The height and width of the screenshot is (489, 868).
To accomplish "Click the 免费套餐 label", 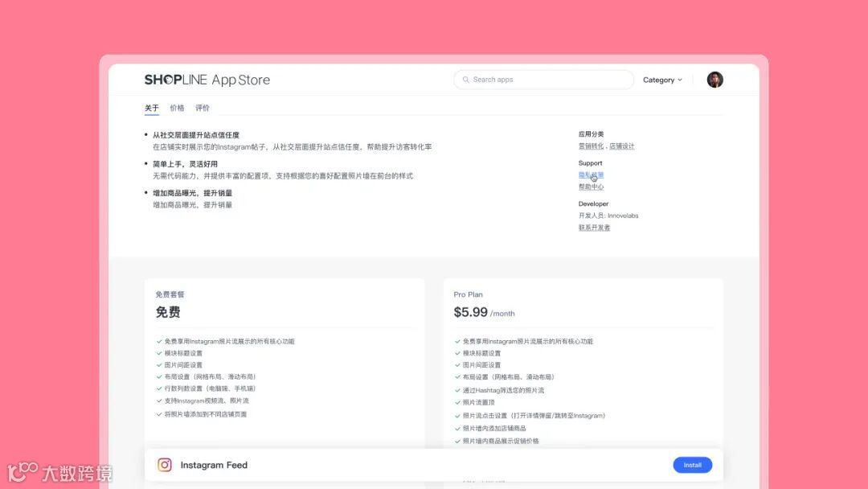I will click(170, 294).
